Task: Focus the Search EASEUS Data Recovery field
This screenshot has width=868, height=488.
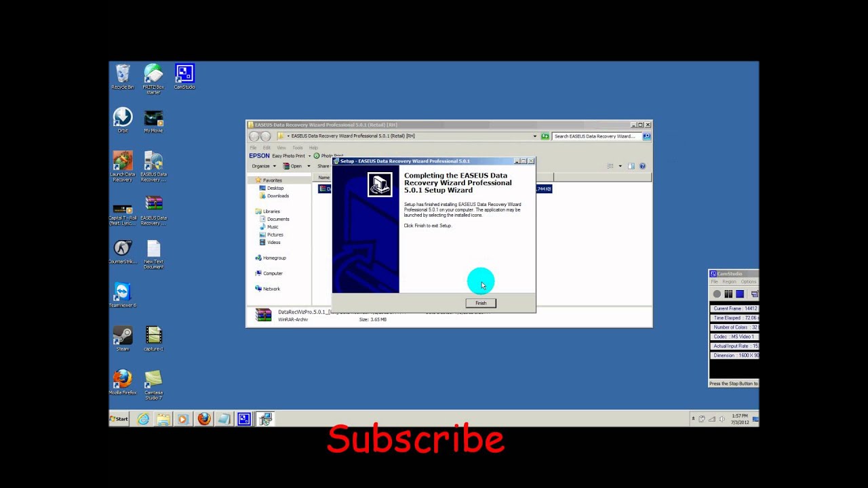Action: [597, 136]
